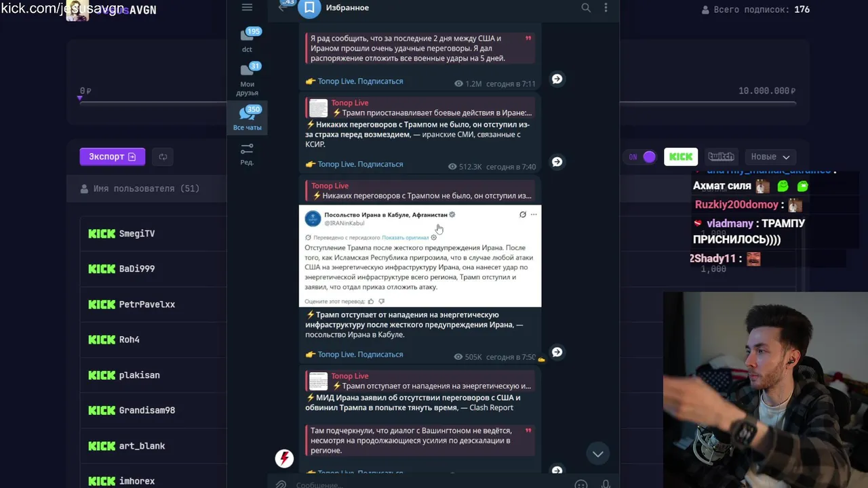Follow Топор Live. Подписаться link under 7:11 post

tap(360, 81)
